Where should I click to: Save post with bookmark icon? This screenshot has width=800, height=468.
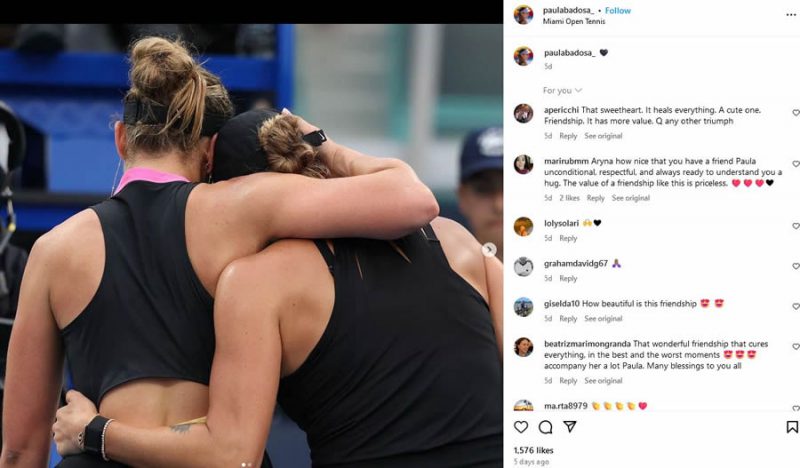[x=792, y=427]
